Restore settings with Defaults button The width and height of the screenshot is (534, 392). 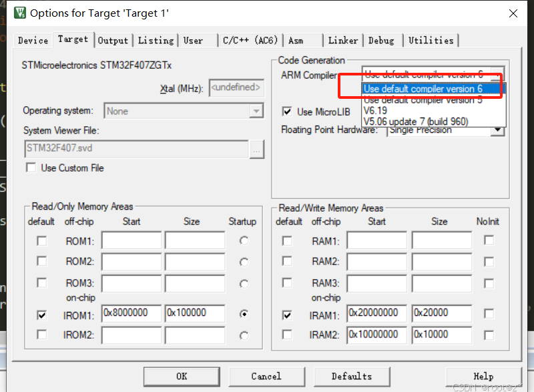[352, 377]
